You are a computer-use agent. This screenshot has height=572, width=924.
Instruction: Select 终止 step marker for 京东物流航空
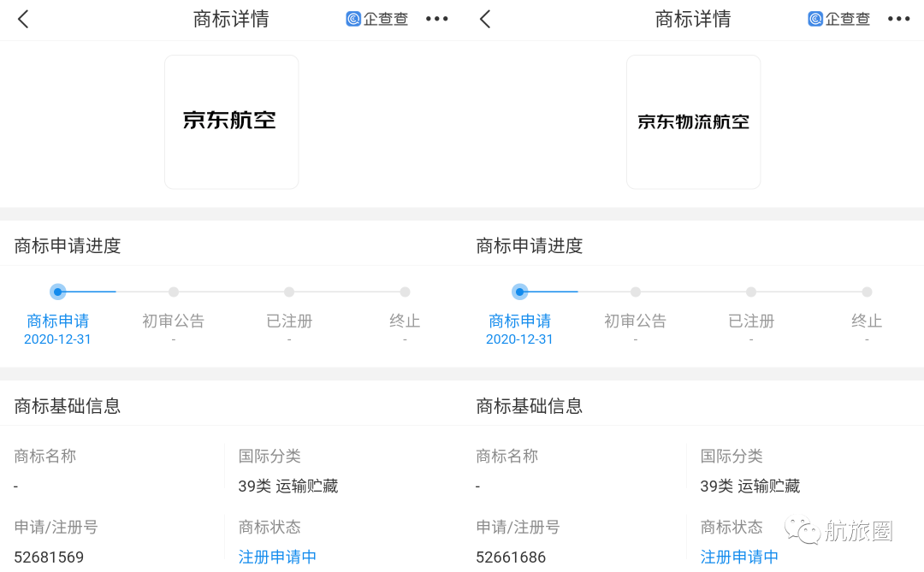tap(867, 292)
